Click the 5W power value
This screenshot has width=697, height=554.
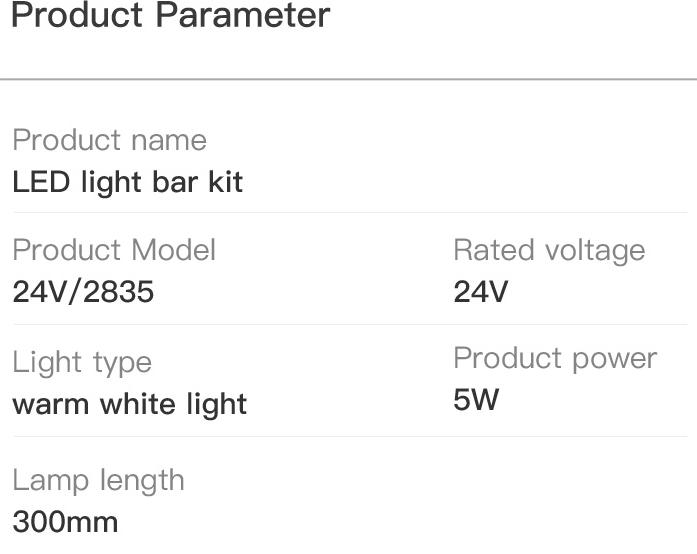476,399
